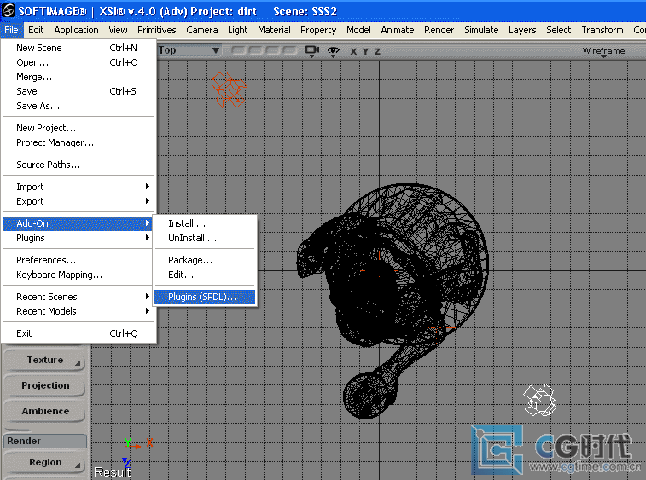Choose Edit in the Add-On submenu
The height and width of the screenshot is (480, 646).
(205, 275)
